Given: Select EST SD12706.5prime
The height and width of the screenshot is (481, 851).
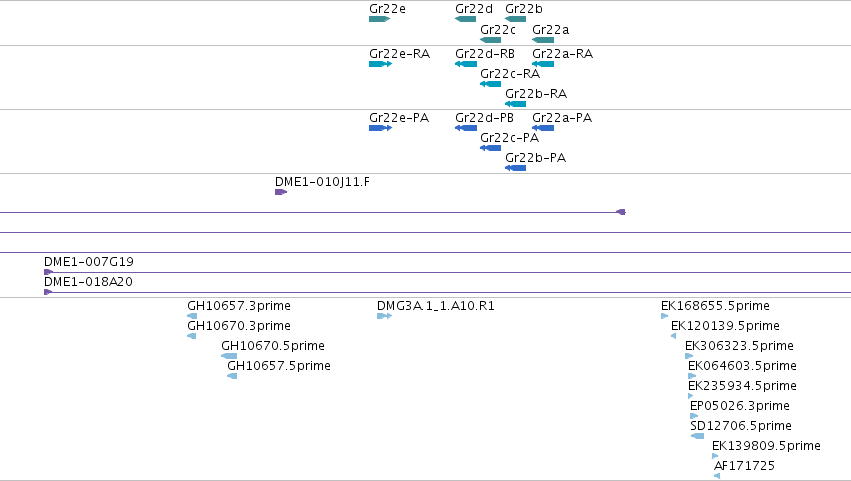Looking at the screenshot, I should pyautogui.click(x=697, y=436).
